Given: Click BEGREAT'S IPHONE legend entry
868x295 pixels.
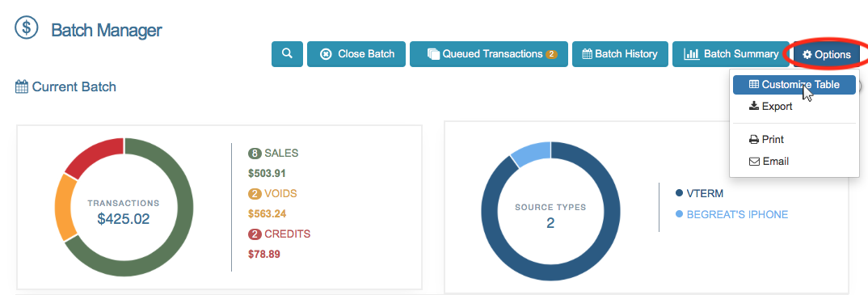Looking at the screenshot, I should click(x=732, y=214).
